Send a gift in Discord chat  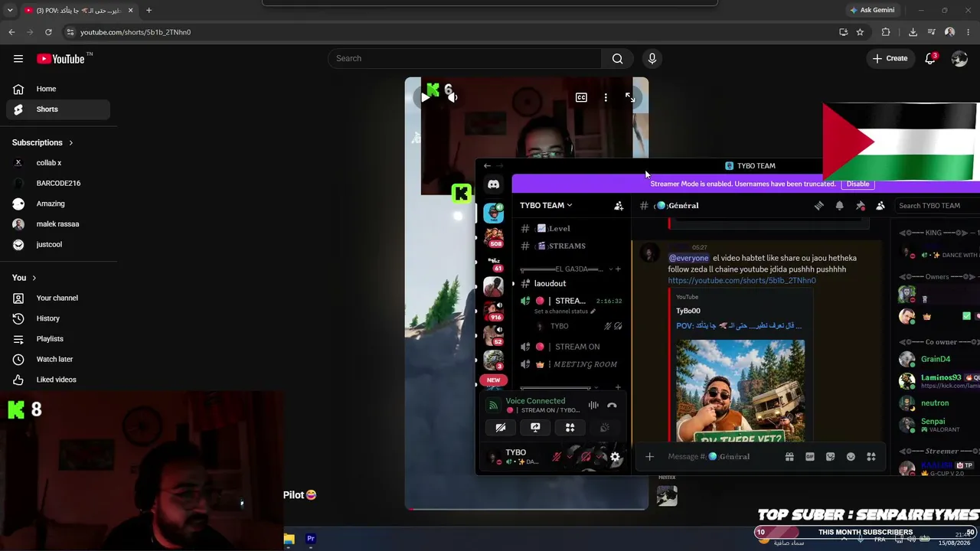click(789, 457)
